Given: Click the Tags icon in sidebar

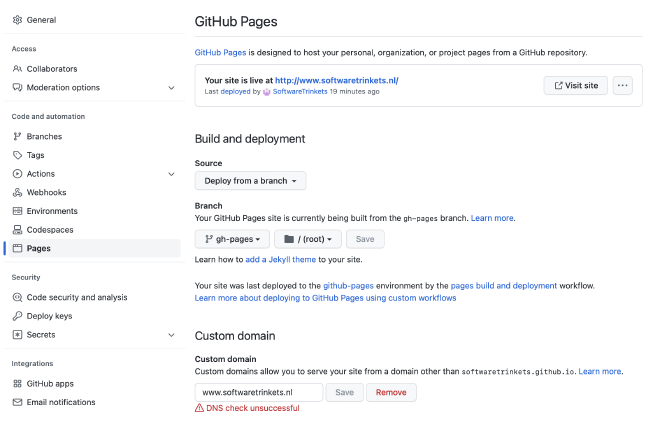Looking at the screenshot, I should point(17,155).
